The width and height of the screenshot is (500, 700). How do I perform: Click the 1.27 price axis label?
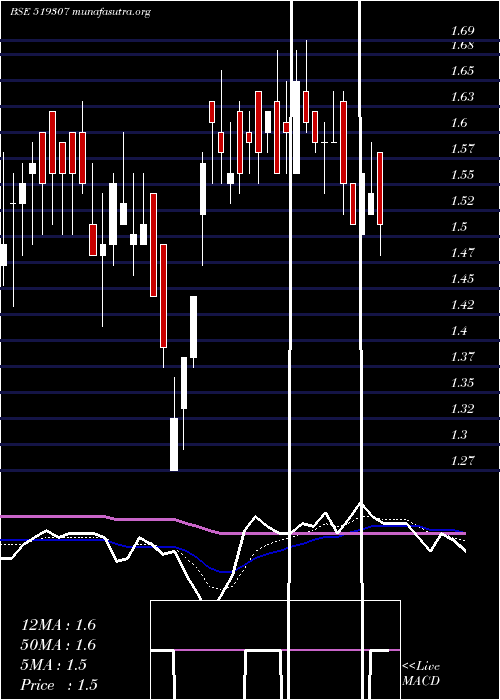(462, 460)
